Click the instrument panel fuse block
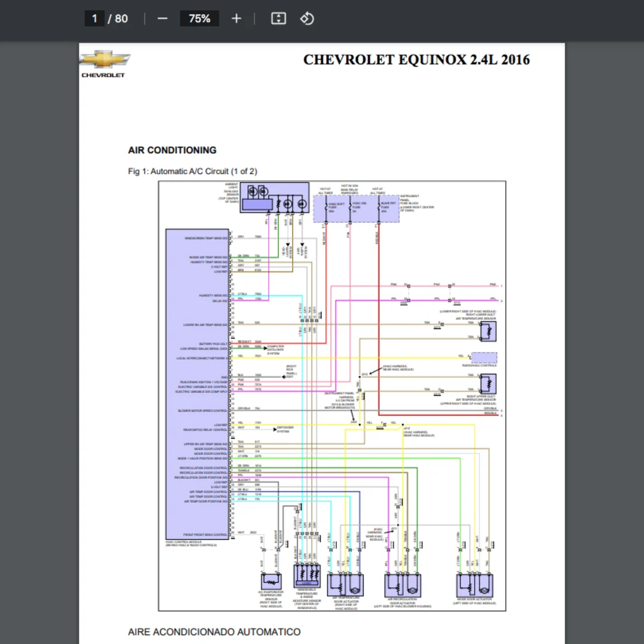The image size is (644, 644). [356, 209]
